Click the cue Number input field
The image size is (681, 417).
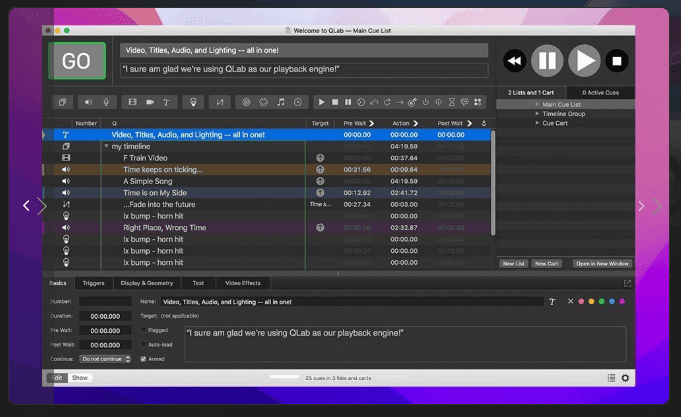105,301
